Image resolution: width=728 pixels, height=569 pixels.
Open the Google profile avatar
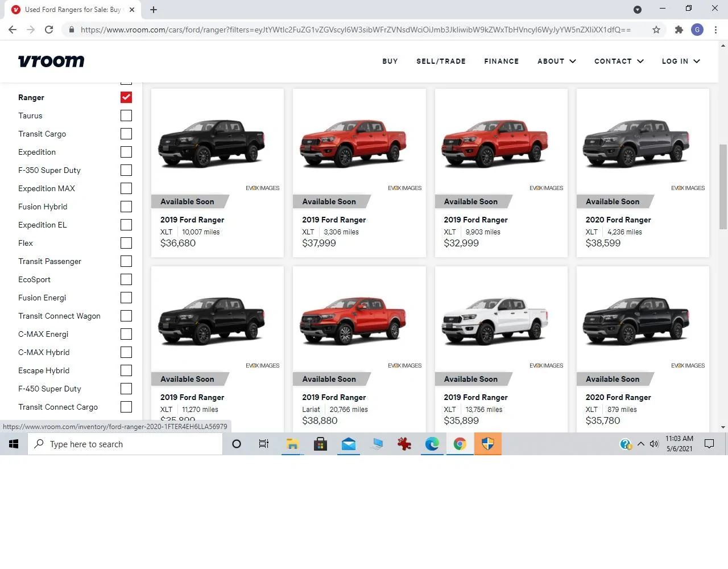point(697,30)
